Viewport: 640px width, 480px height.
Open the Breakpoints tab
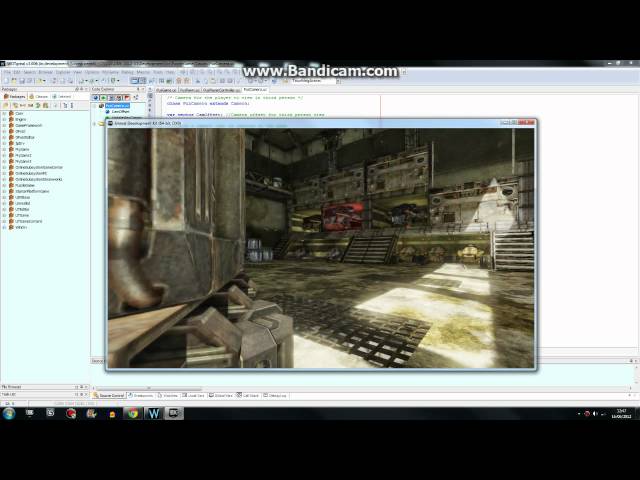[141, 396]
